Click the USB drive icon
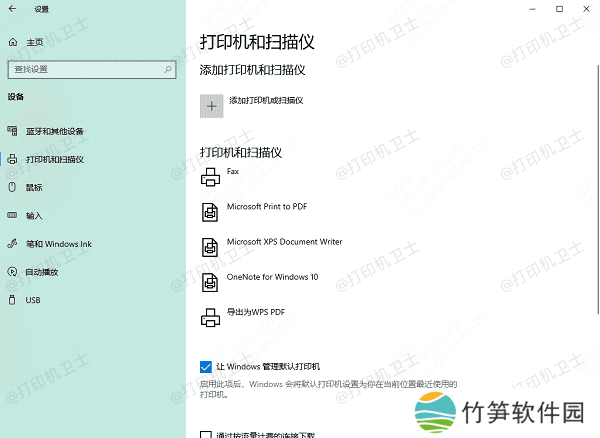 point(12,300)
